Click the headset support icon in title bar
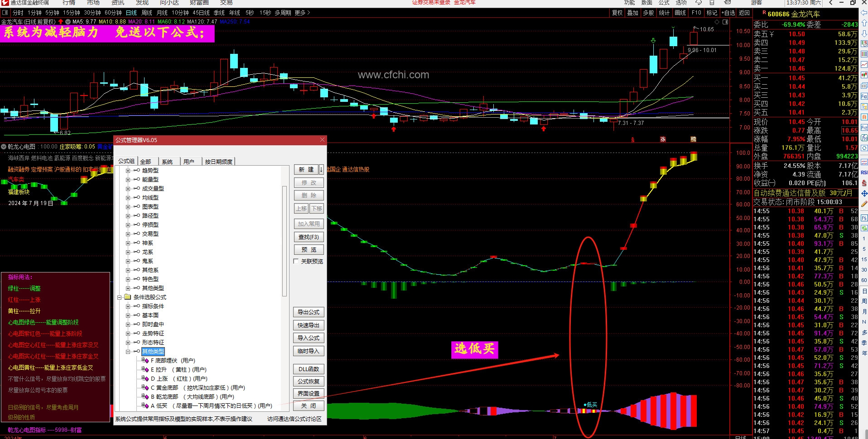This screenshot has height=439, width=868. (x=699, y=2)
